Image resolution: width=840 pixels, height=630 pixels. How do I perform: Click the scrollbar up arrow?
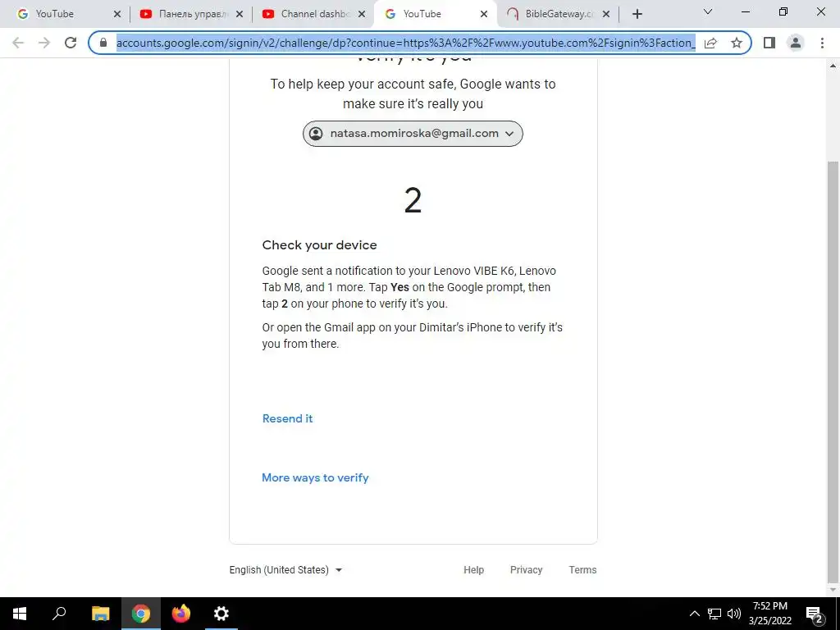833,66
